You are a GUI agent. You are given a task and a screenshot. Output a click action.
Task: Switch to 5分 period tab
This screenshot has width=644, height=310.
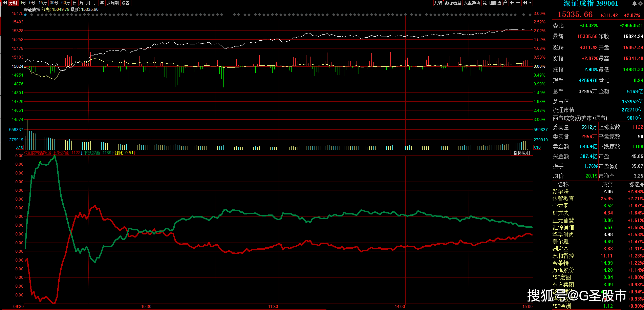click(32, 3)
